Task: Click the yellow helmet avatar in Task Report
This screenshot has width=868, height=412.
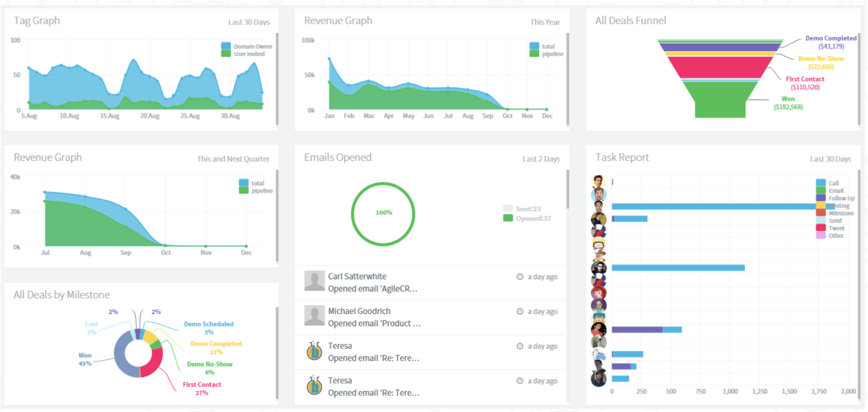Action: 599,243
